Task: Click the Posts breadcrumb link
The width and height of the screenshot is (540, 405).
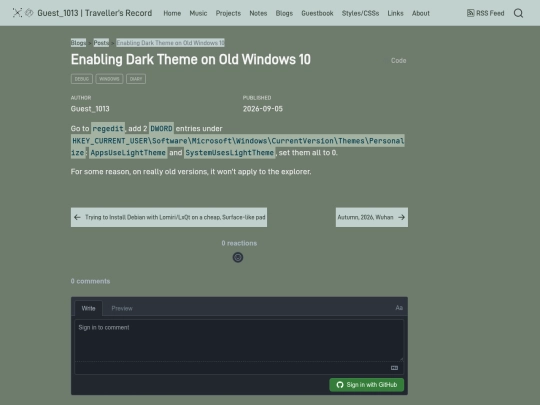Action: tap(101, 43)
